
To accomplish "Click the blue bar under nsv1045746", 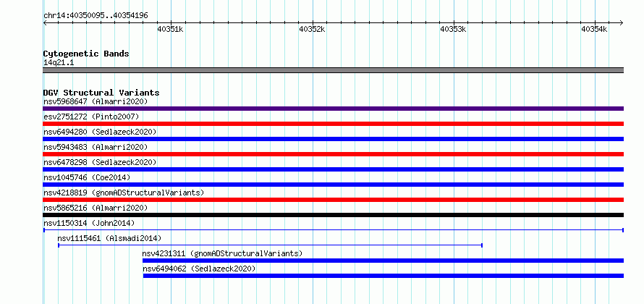I will (x=333, y=185).
